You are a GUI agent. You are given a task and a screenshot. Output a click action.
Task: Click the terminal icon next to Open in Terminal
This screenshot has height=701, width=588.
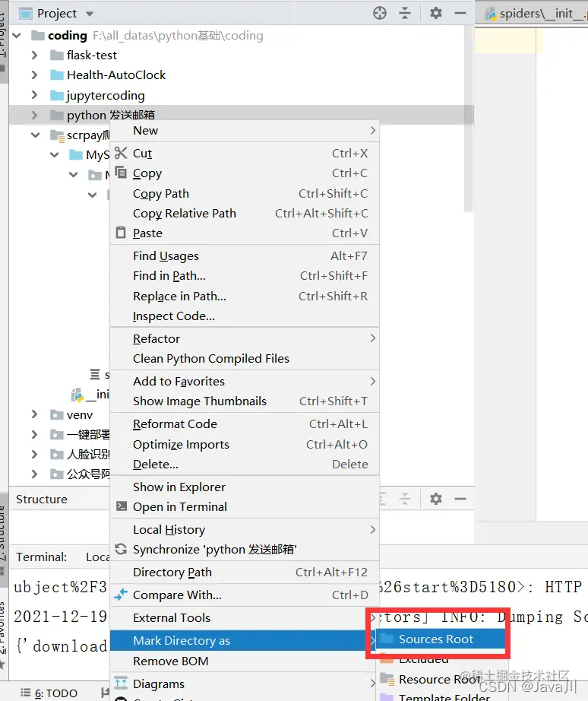pos(121,506)
